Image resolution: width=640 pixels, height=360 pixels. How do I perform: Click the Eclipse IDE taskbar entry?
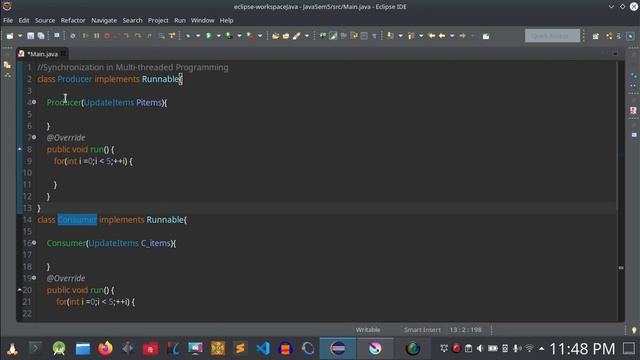click(x=338, y=349)
